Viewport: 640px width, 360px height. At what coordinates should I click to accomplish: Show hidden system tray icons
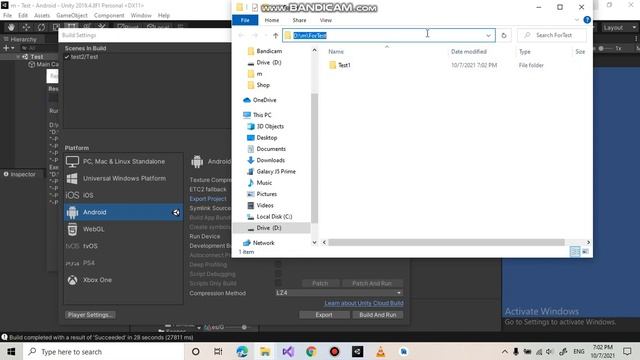click(504, 351)
